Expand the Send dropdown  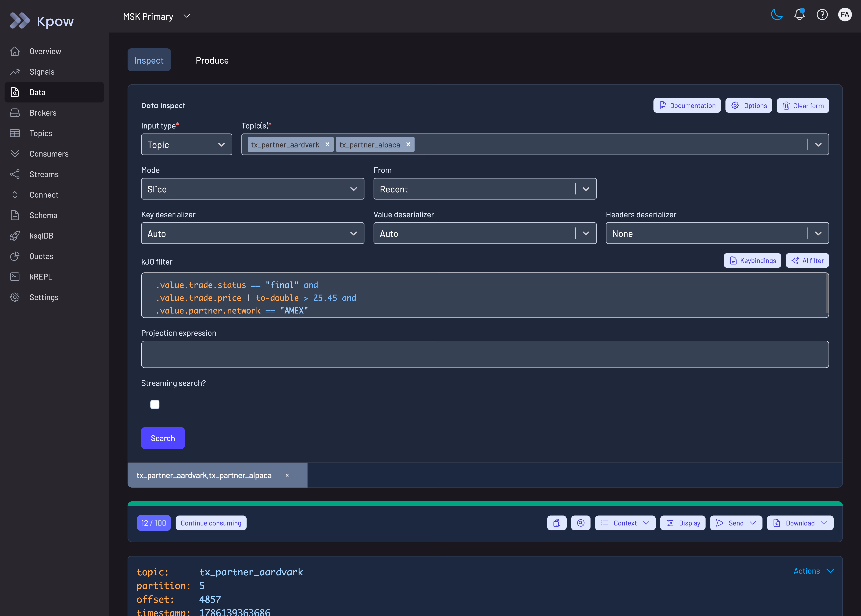[736, 523]
